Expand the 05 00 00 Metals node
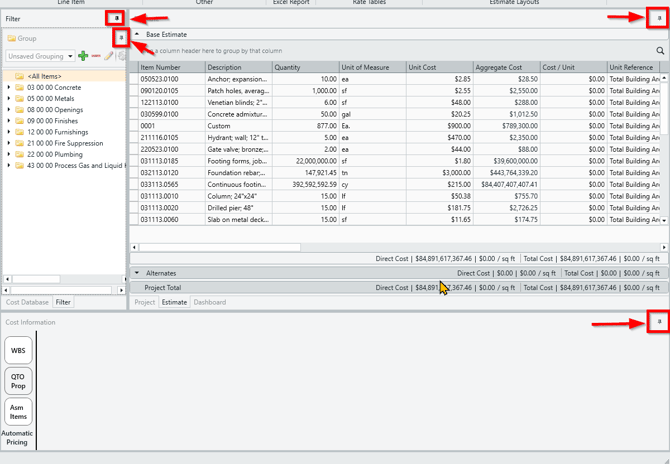The height and width of the screenshot is (464, 670). 9,98
